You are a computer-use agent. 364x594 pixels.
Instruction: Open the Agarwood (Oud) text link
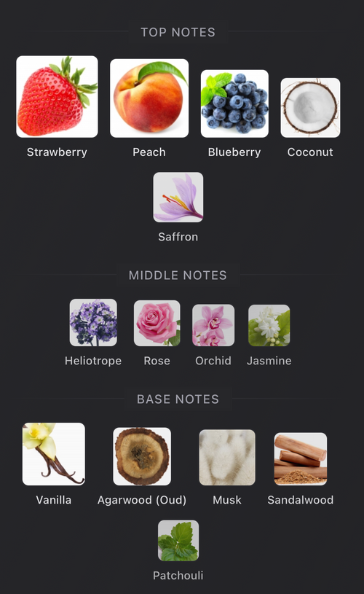(142, 500)
